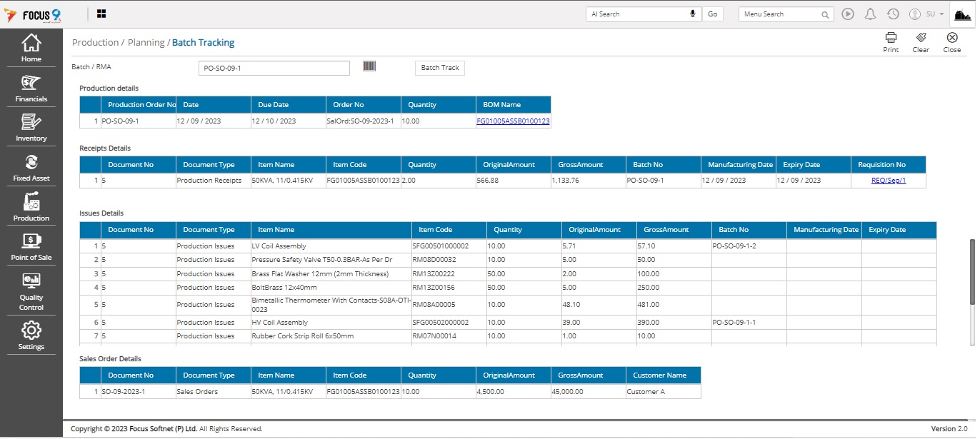
Task: Open Quality Control from sidebar
Action: [x=31, y=291]
